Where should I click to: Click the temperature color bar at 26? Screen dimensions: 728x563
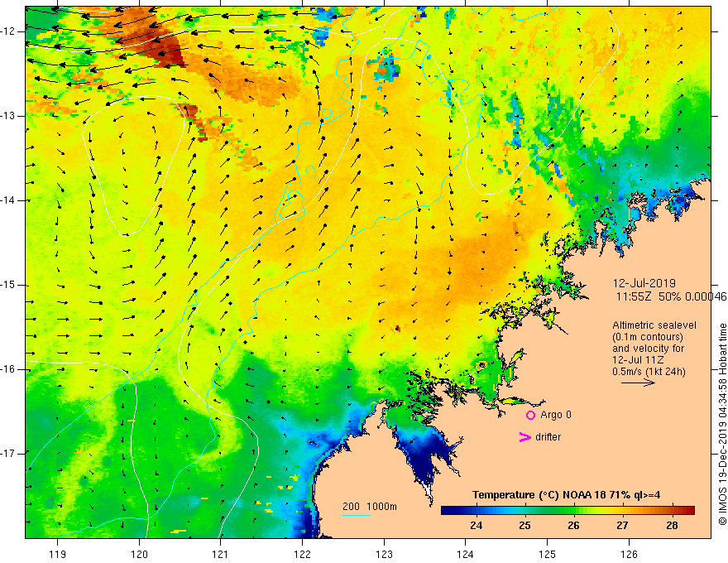tap(574, 510)
